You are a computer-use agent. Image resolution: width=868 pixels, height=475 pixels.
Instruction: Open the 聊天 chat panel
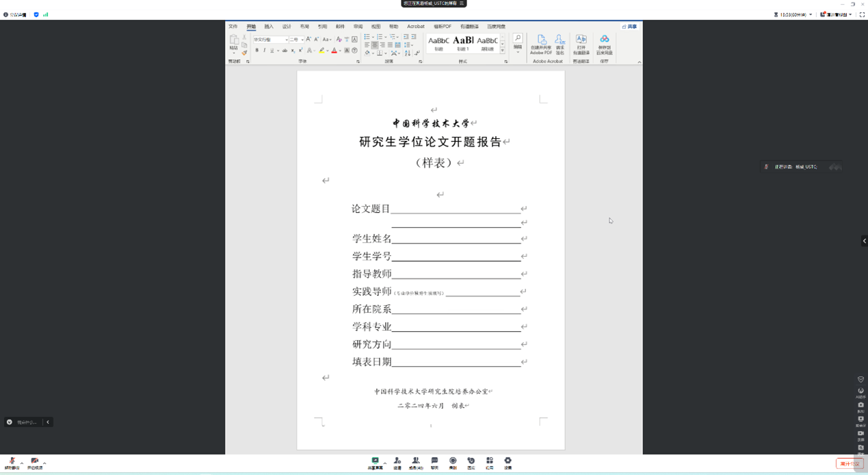pos(434,462)
